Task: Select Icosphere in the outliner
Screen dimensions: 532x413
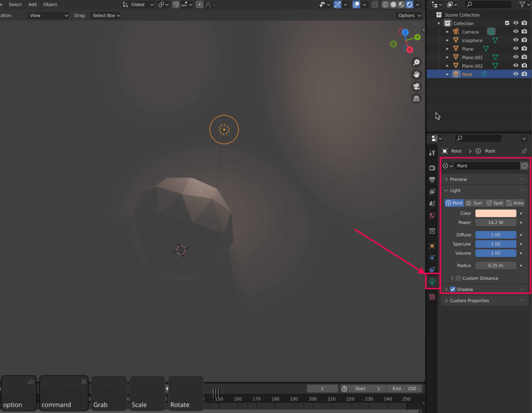Action: click(472, 41)
